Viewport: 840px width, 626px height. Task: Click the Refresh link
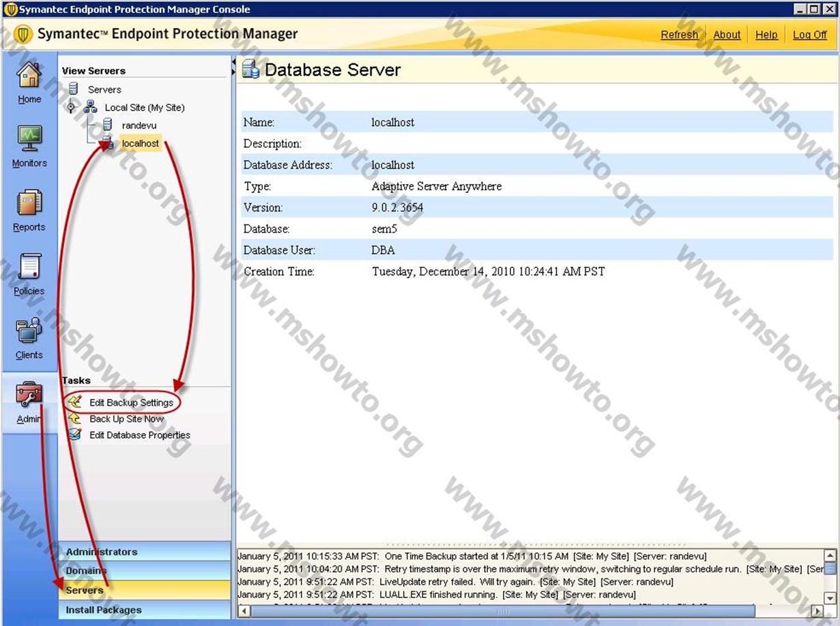click(679, 35)
